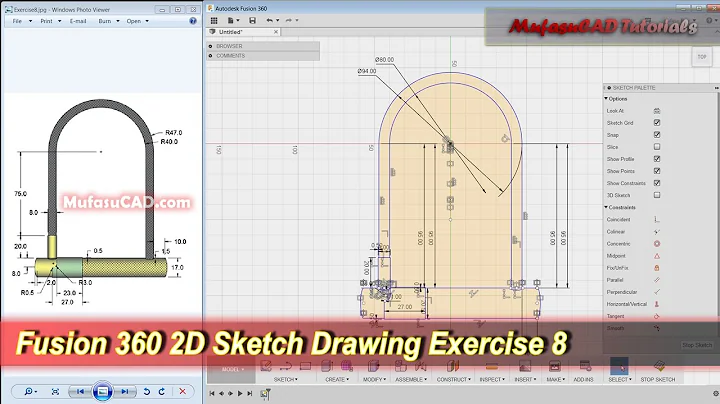Open timeline settings gear icon

(x=716, y=393)
